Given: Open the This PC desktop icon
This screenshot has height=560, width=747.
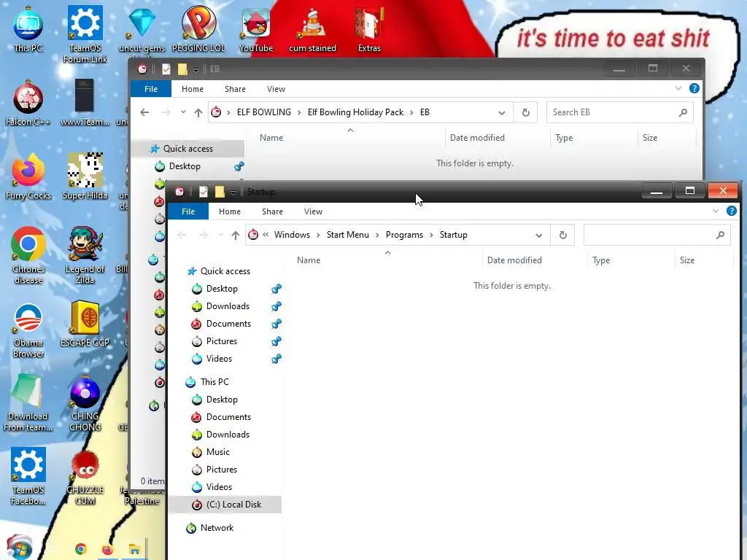Looking at the screenshot, I should [28, 29].
